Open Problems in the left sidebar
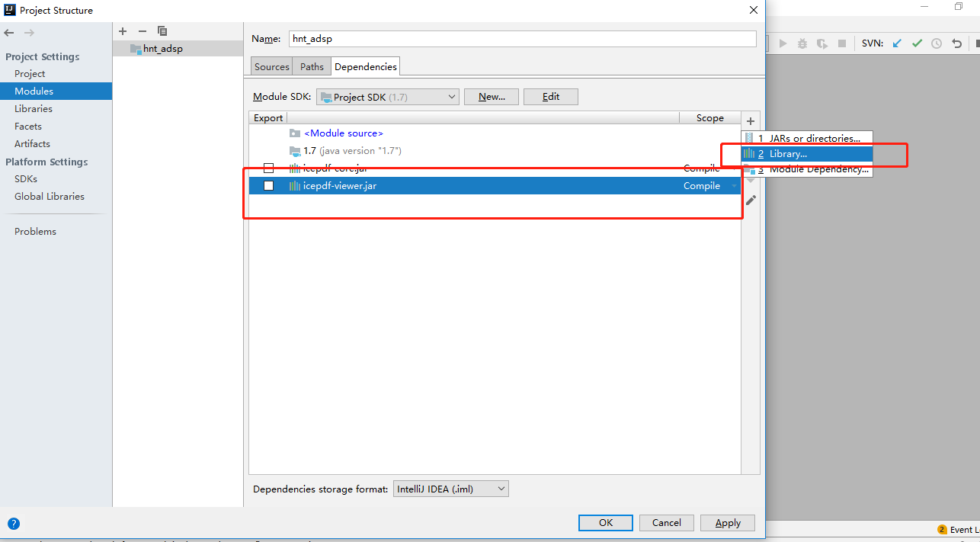This screenshot has height=542, width=980. point(35,232)
